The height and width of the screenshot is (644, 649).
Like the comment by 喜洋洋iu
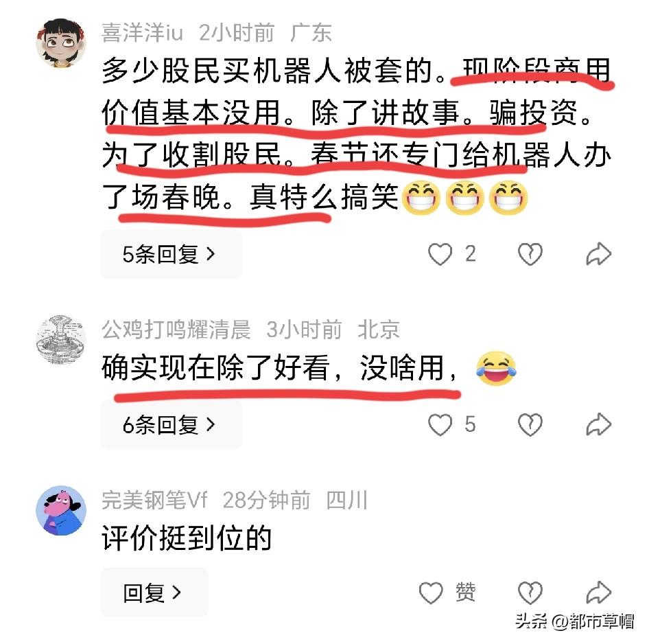pos(440,254)
